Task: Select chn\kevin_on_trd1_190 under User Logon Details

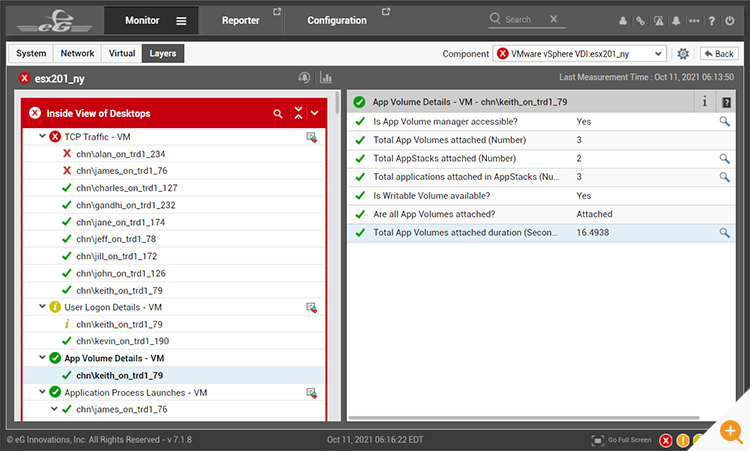Action: coord(174,341)
